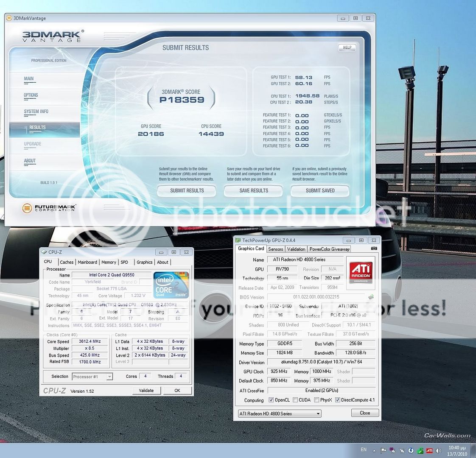The height and width of the screenshot is (458, 476).
Task: Toggle the CUDA checkbox
Action: [295, 400]
